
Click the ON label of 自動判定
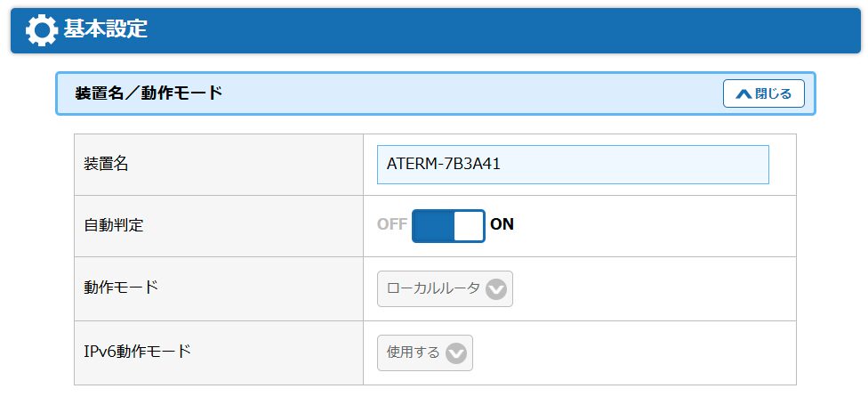click(502, 224)
